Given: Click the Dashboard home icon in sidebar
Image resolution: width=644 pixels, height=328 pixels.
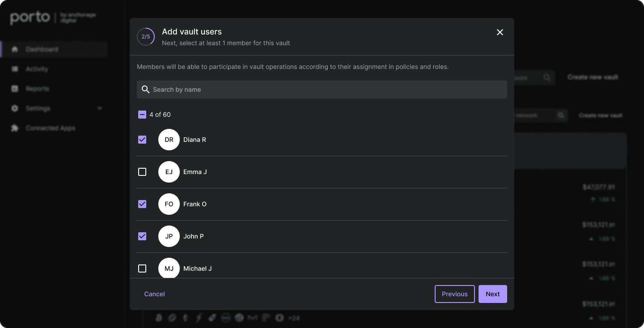Looking at the screenshot, I should pos(15,49).
